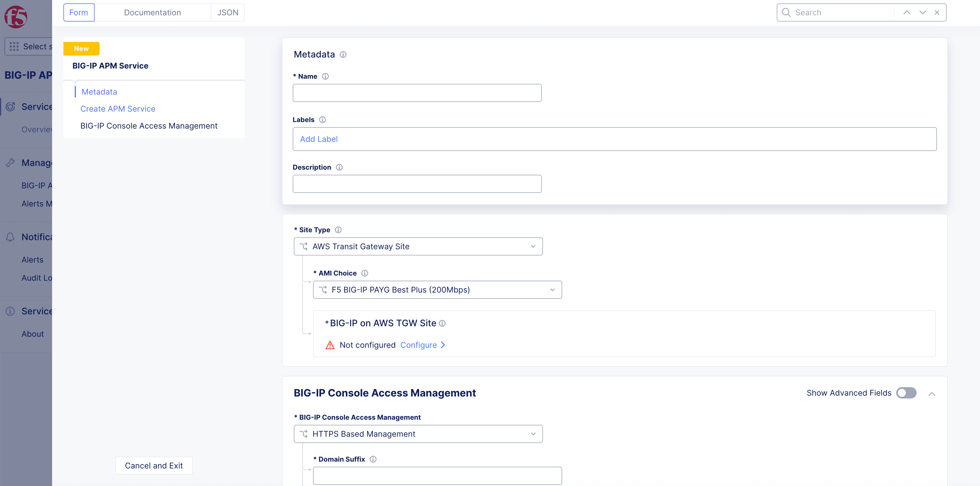The image size is (980, 486).
Task: Select Metadata in the section navigation
Action: (x=99, y=92)
